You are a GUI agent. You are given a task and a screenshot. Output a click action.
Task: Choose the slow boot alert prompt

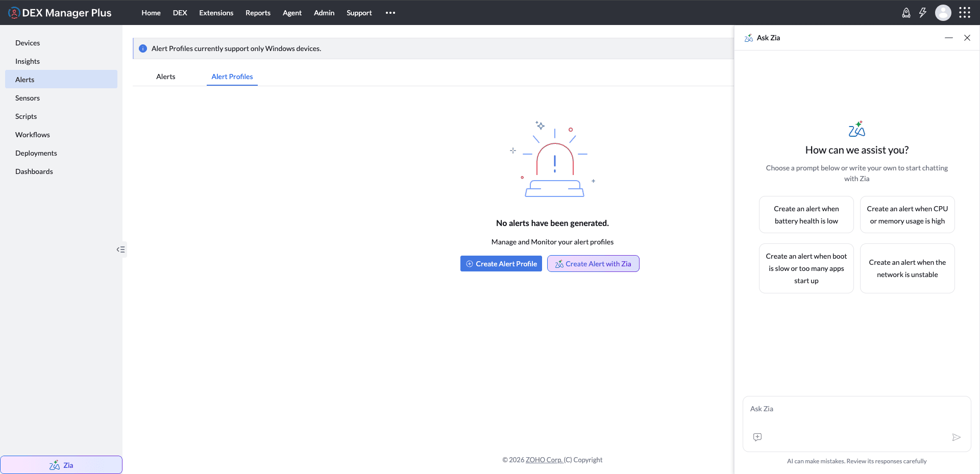(806, 268)
